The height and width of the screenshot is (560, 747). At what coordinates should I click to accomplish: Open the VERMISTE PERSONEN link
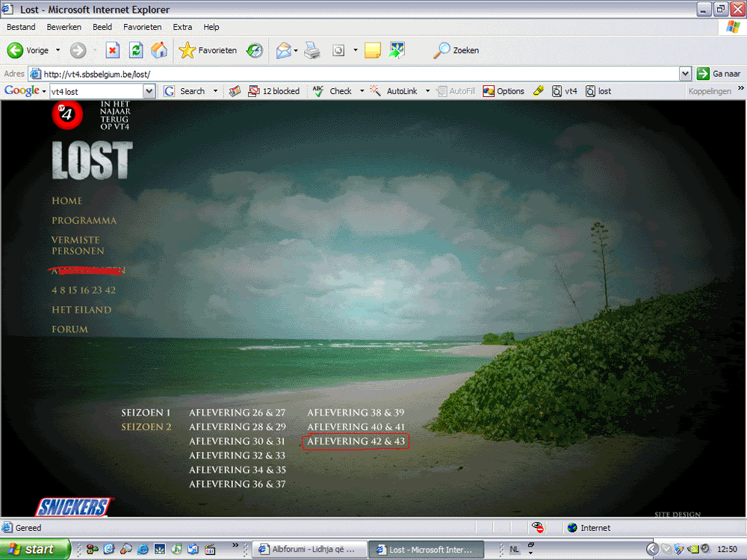click(78, 245)
